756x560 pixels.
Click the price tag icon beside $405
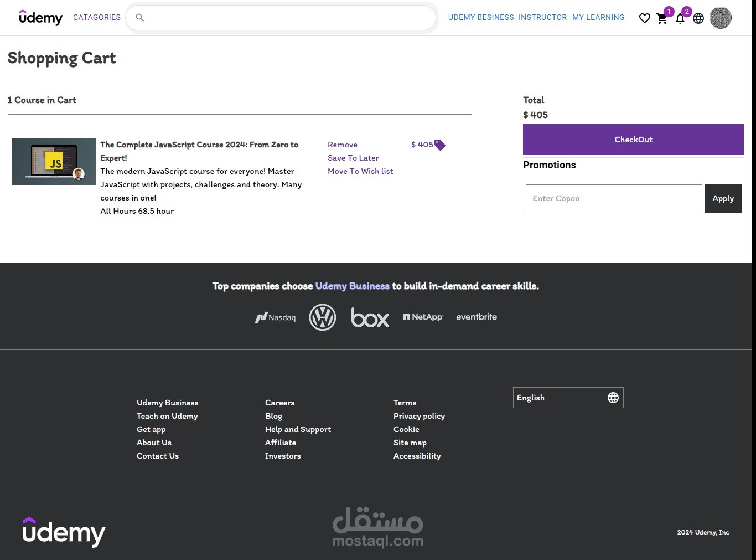click(440, 145)
